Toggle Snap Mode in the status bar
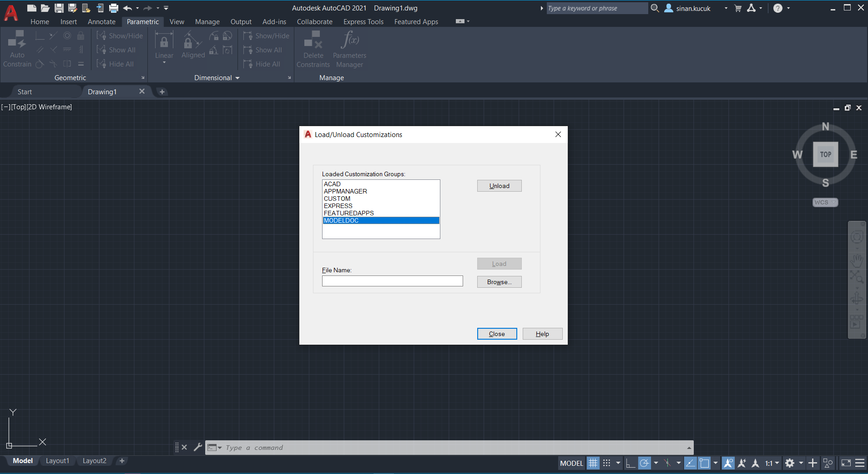Viewport: 868px width, 474px height. pyautogui.click(x=607, y=463)
